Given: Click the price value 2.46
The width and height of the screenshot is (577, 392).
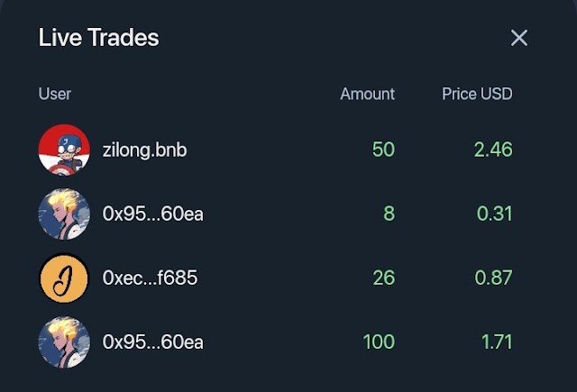Looking at the screenshot, I should pyautogui.click(x=493, y=150).
